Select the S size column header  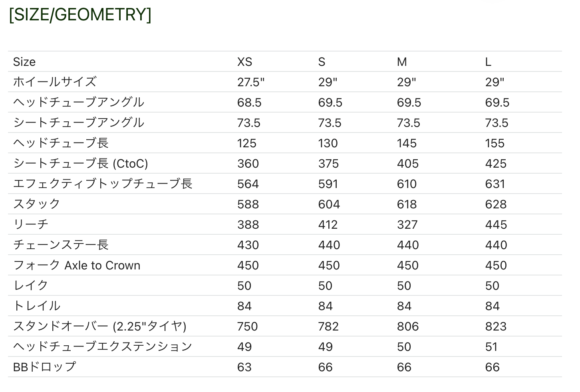322,62
